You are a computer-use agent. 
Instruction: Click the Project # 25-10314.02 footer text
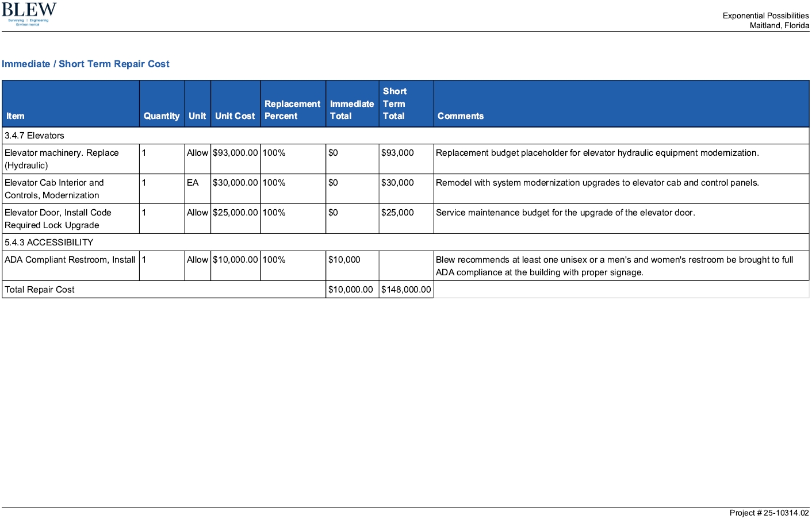pyautogui.click(x=769, y=513)
